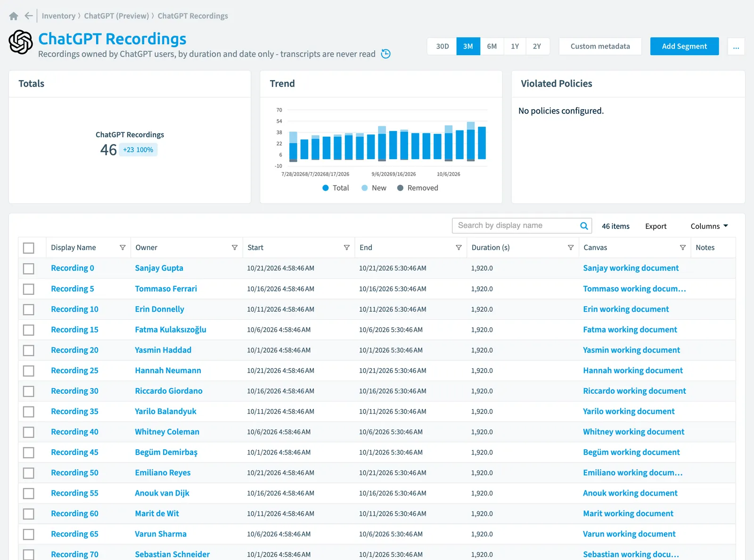754x560 pixels.
Task: Select the 3M time range
Action: [468, 46]
